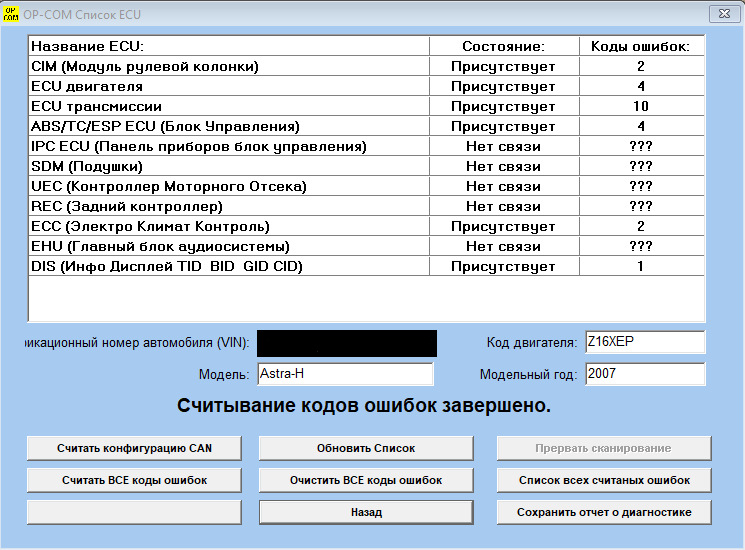
Task: Click error count '10' for ECU трансмиссии
Action: pos(641,106)
